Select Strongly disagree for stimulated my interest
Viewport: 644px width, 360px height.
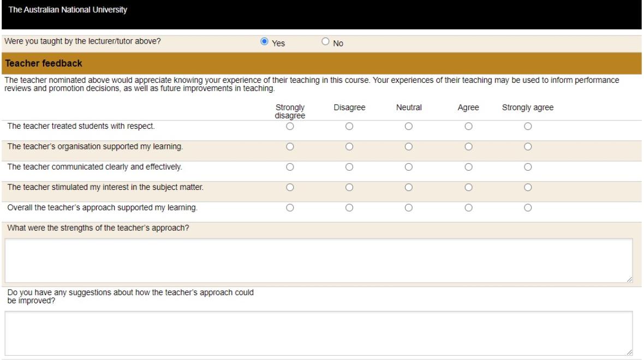point(290,187)
